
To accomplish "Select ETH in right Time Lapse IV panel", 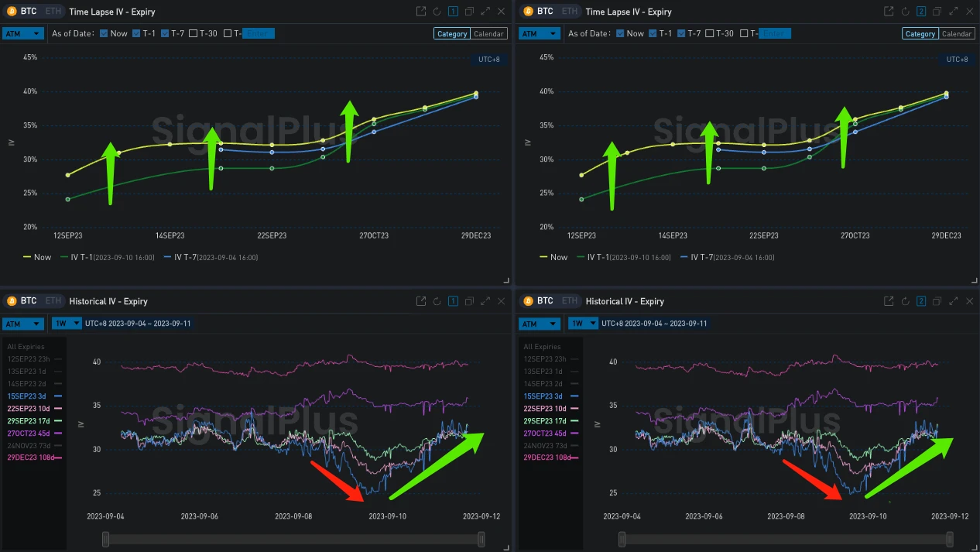I will coord(570,12).
